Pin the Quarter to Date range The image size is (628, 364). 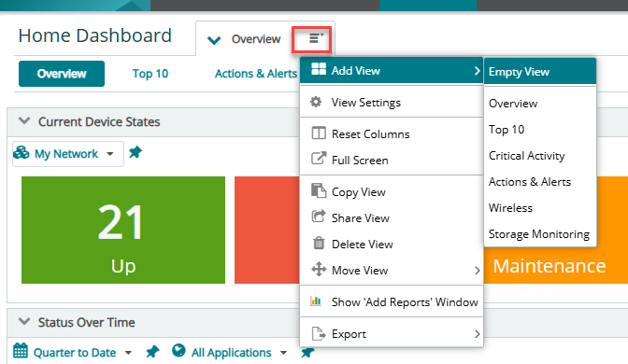152,352
